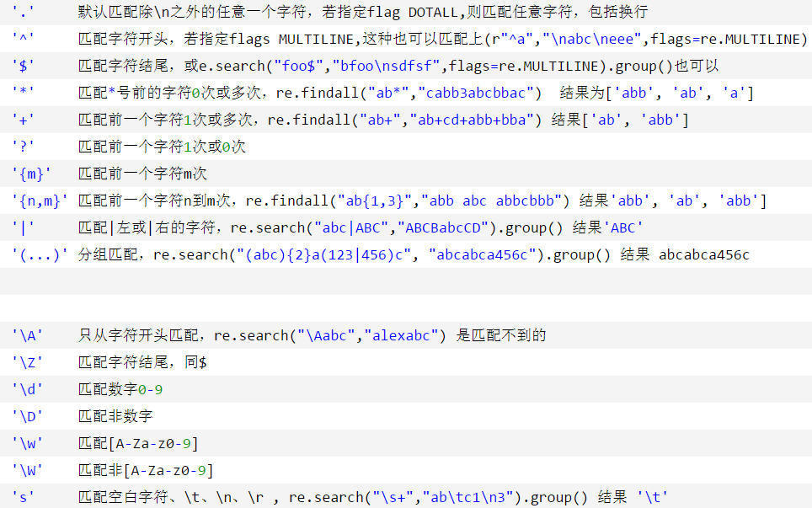This screenshot has height=508, width=812.
Task: Click the description 匹配[A-Za-z0-9]
Action: (138, 443)
